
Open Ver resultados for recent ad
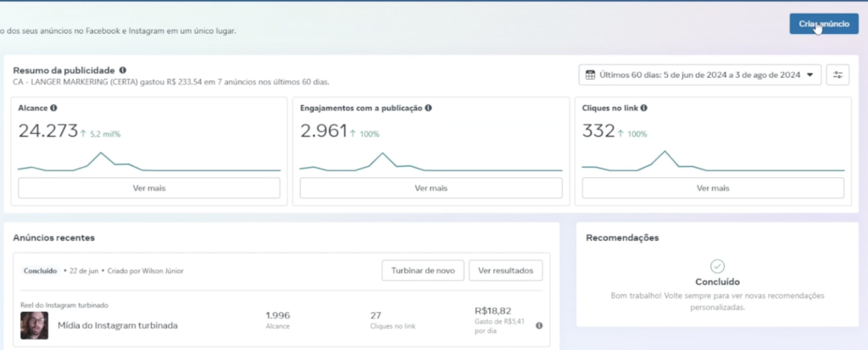pos(505,271)
